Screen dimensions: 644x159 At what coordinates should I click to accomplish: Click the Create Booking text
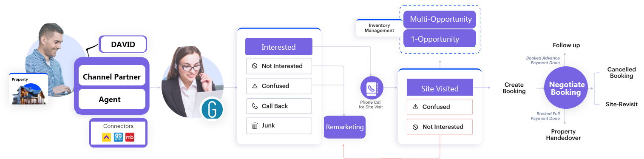[x=514, y=88]
